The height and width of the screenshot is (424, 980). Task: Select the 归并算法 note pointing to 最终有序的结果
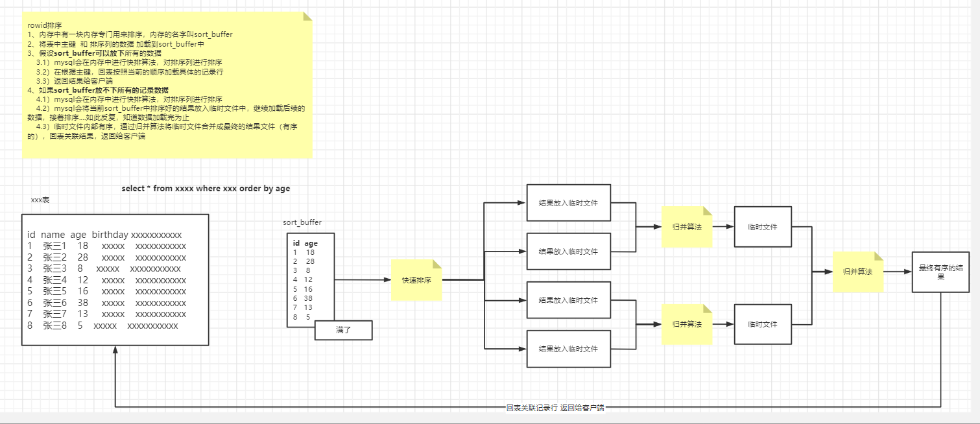click(x=858, y=272)
